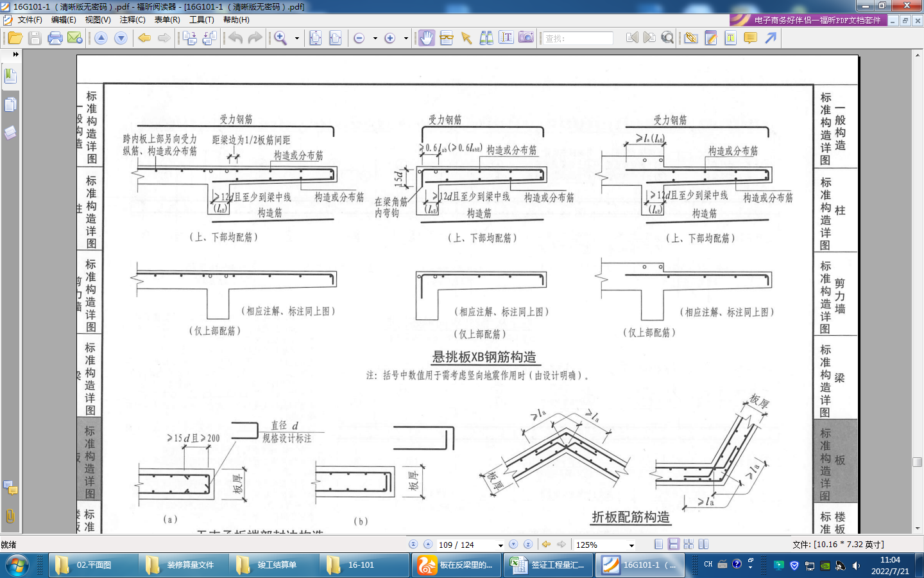This screenshot has height=578, width=924.
Task: Go to previous page up arrow
Action: 101,38
